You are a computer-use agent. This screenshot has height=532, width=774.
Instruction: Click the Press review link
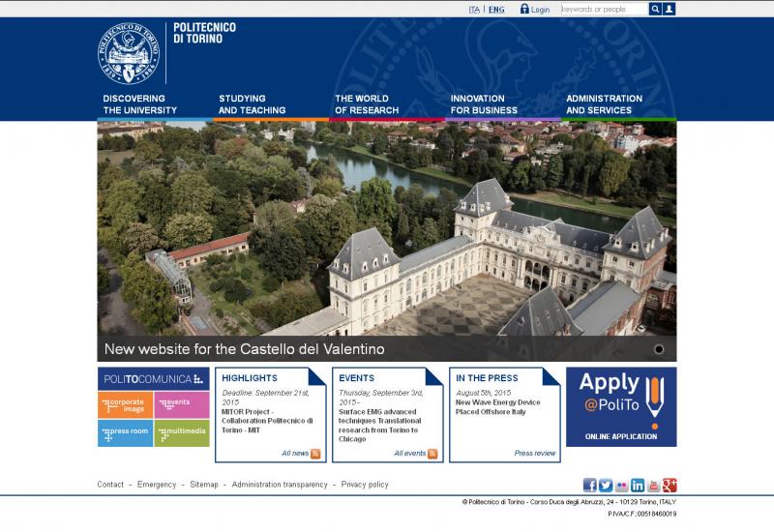(x=535, y=453)
